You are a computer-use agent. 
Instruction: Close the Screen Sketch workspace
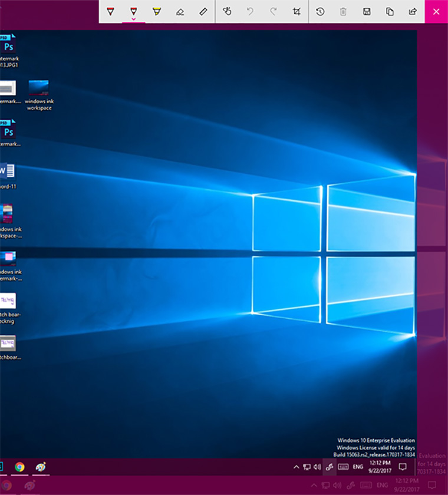tap(436, 12)
